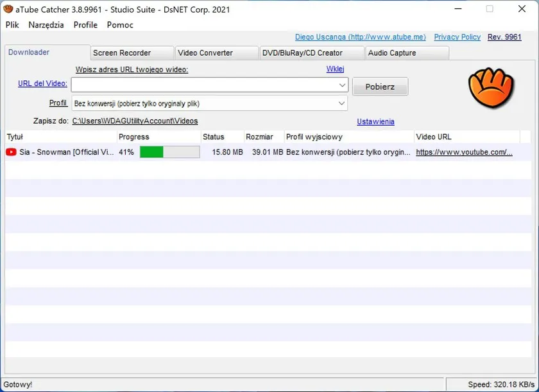This screenshot has width=539, height=392.
Task: Click the YouTube icon in download row
Action: (11, 152)
